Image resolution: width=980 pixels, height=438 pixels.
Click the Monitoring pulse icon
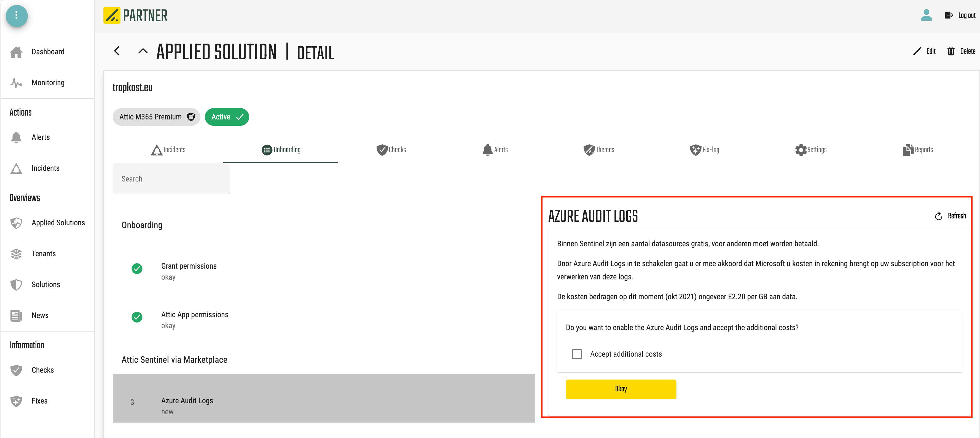pos(16,82)
